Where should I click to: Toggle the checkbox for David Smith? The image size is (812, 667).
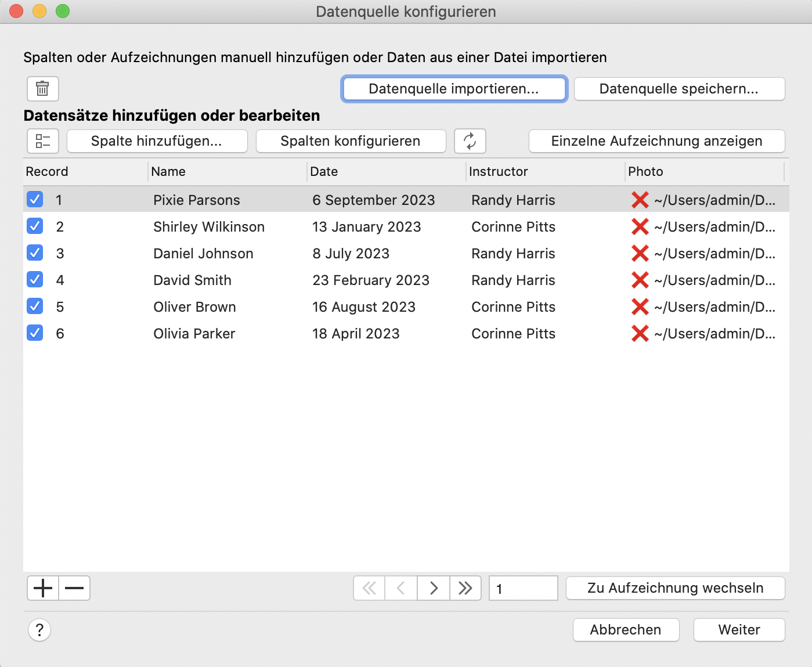(35, 279)
